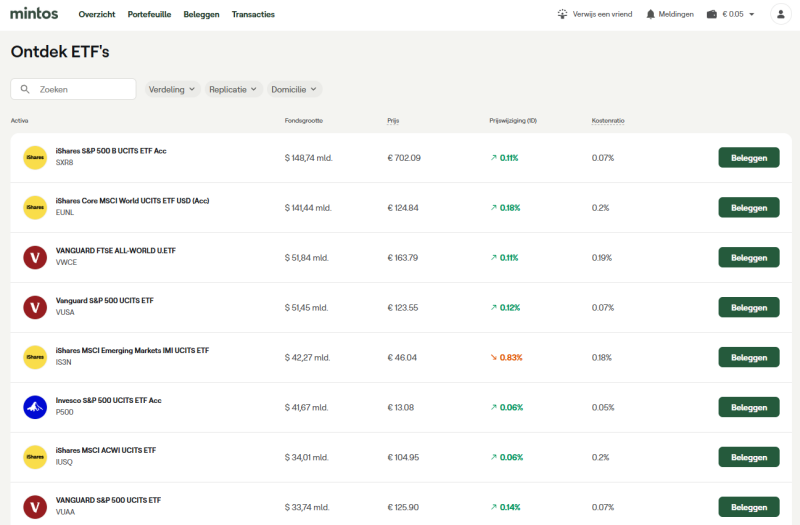Open the Transacties menu item

tap(253, 14)
